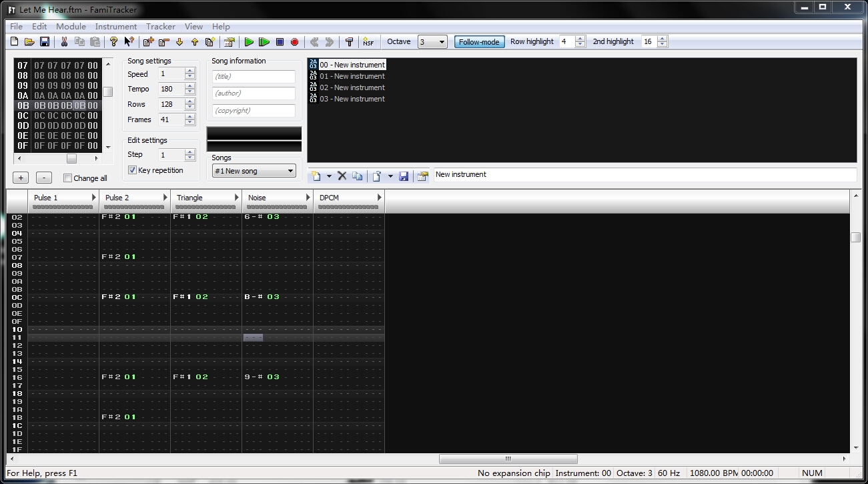Image resolution: width=868 pixels, height=484 pixels.
Task: Open the View menu
Action: coord(193,27)
